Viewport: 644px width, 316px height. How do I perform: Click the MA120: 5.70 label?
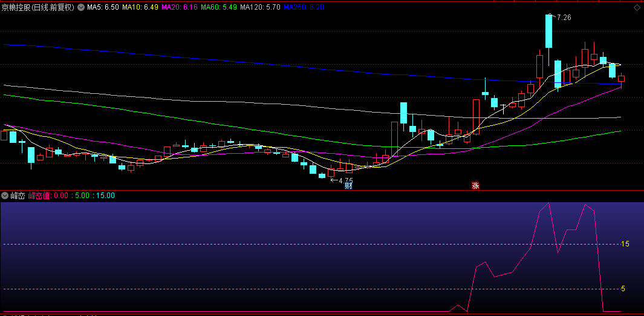tap(261, 7)
